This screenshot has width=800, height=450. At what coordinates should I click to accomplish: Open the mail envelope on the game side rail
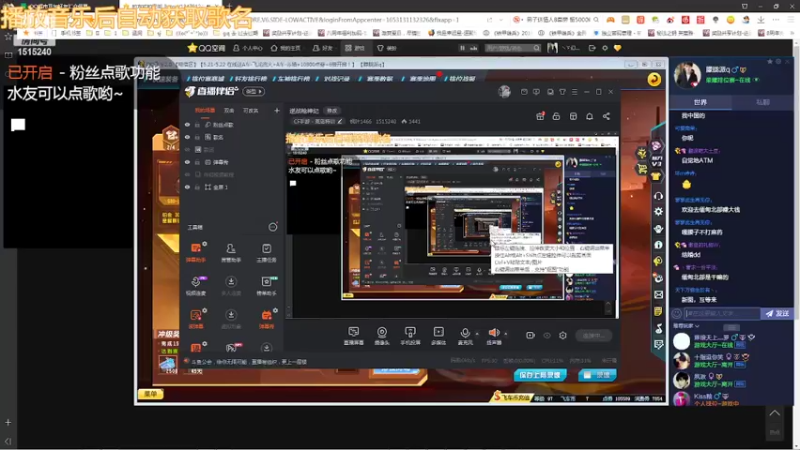point(658,295)
